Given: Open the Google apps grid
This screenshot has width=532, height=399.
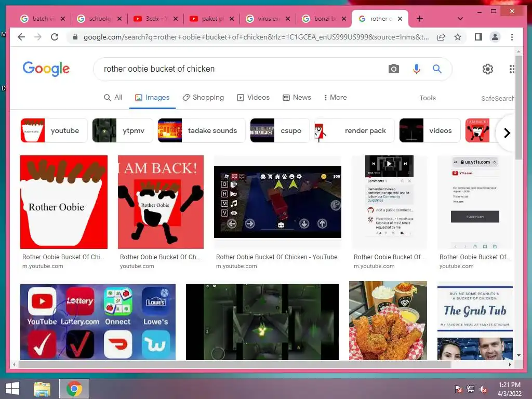Looking at the screenshot, I should click(x=512, y=69).
